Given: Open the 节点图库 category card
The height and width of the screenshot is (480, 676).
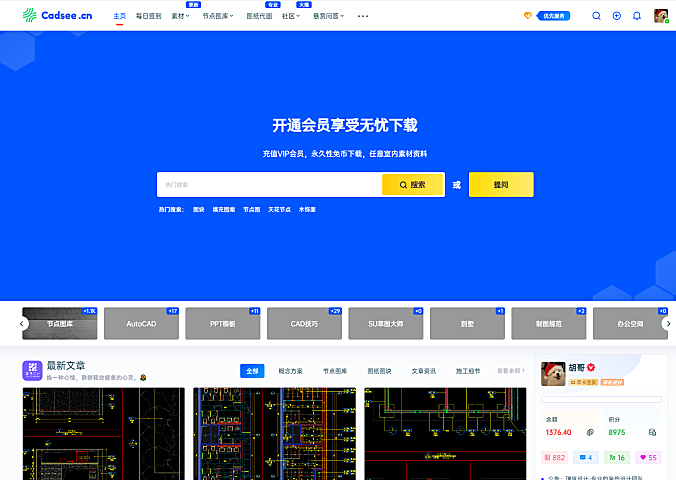Looking at the screenshot, I should 60,323.
